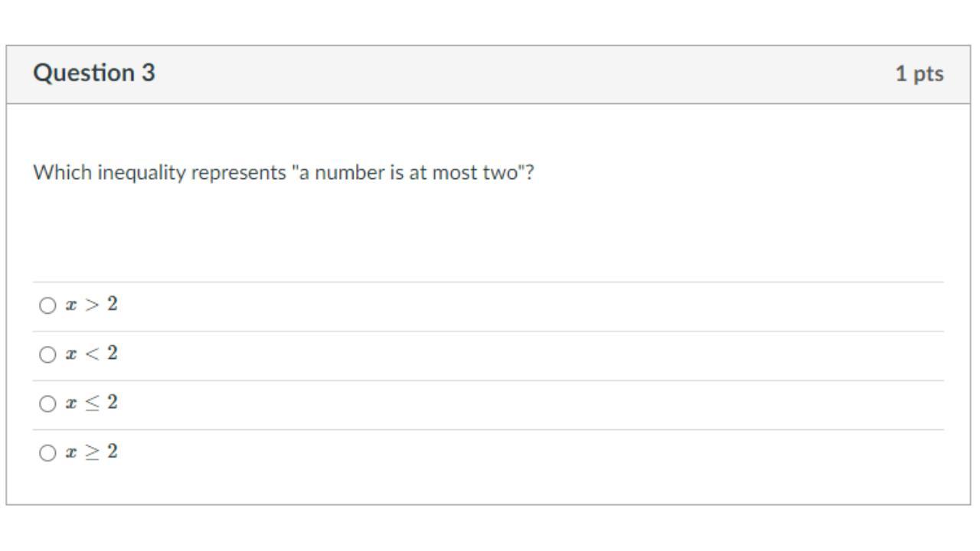Click the answer label text 'x ≥ 2'
The height and width of the screenshot is (551, 980).
92,452
